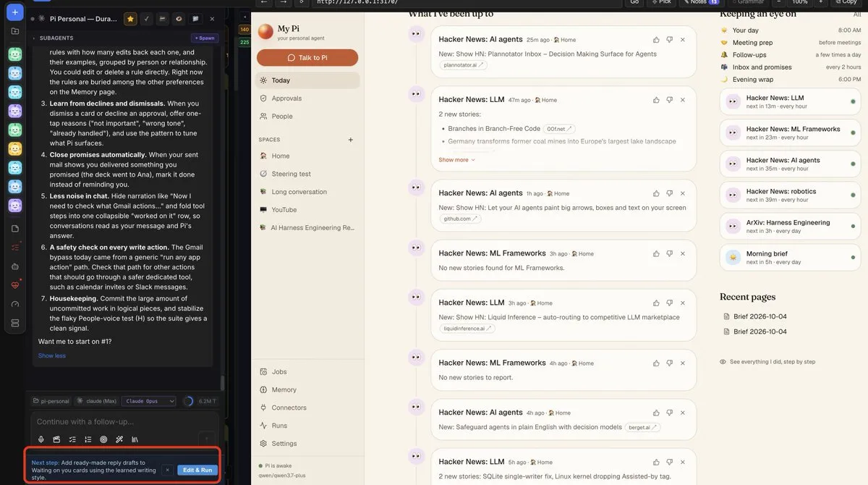Click the Talk to Pi button
This screenshot has height=485, width=868.
(x=307, y=58)
